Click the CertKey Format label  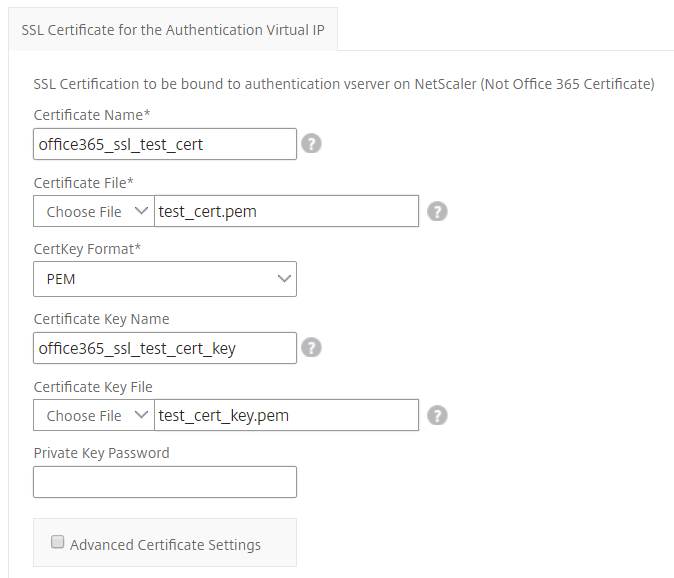point(87,249)
